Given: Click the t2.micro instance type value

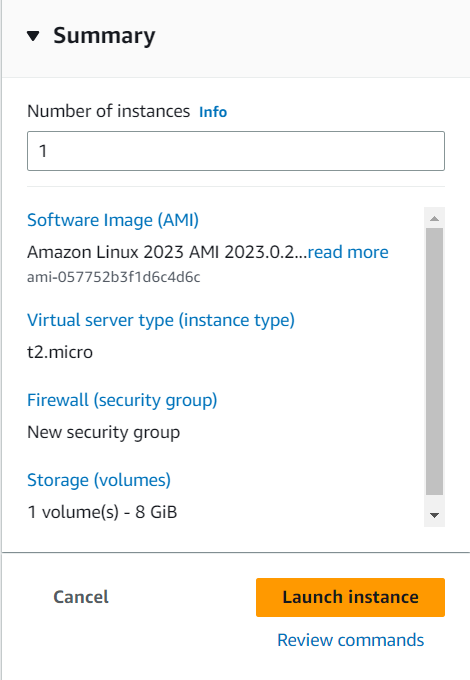Looking at the screenshot, I should click(60, 352).
